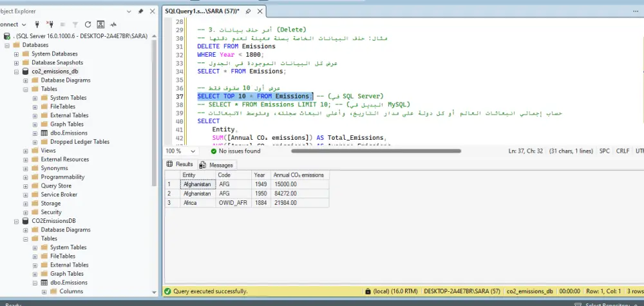Click the Disconnect plug icon with red X
Image resolution: width=644 pixels, height=306 pixels.
tap(50, 24)
